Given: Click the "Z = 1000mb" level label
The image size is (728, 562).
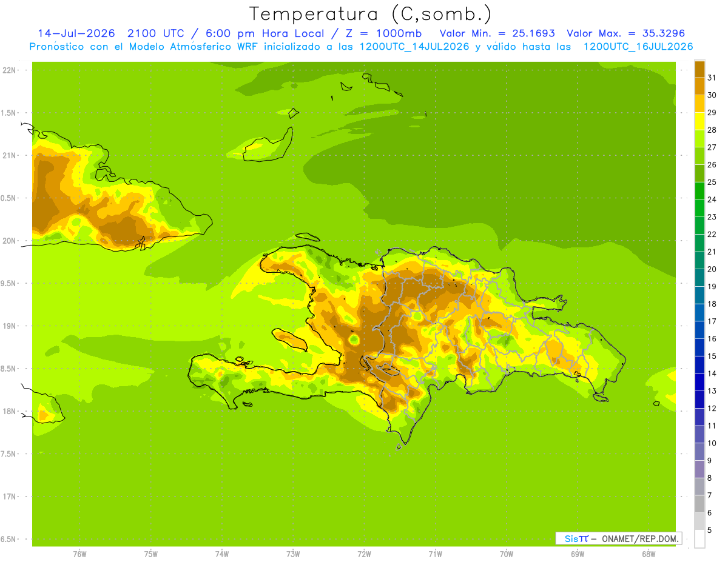Looking at the screenshot, I should [382, 33].
